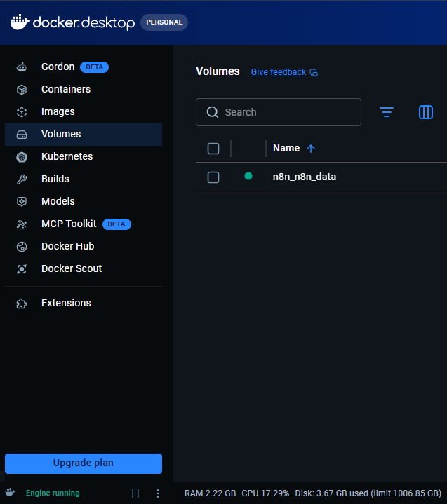Image resolution: width=447 pixels, height=504 pixels.
Task: Open MCP Toolkit section
Action: tap(84, 224)
